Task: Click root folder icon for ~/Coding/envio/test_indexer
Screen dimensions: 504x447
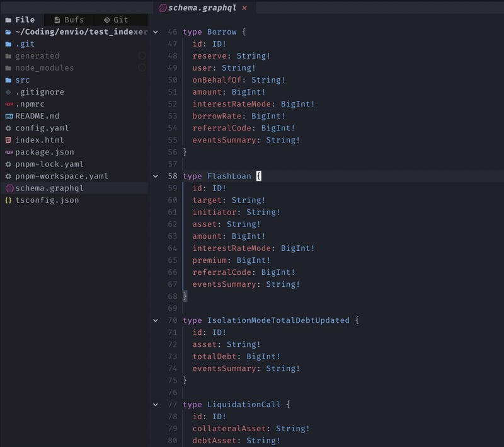Action: pyautogui.click(x=8, y=32)
